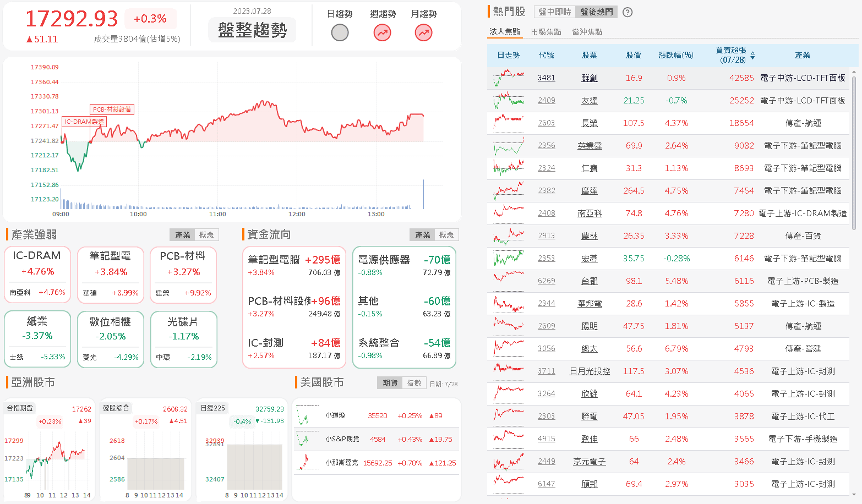
Task: Click the 股價 column header
Action: [x=634, y=55]
